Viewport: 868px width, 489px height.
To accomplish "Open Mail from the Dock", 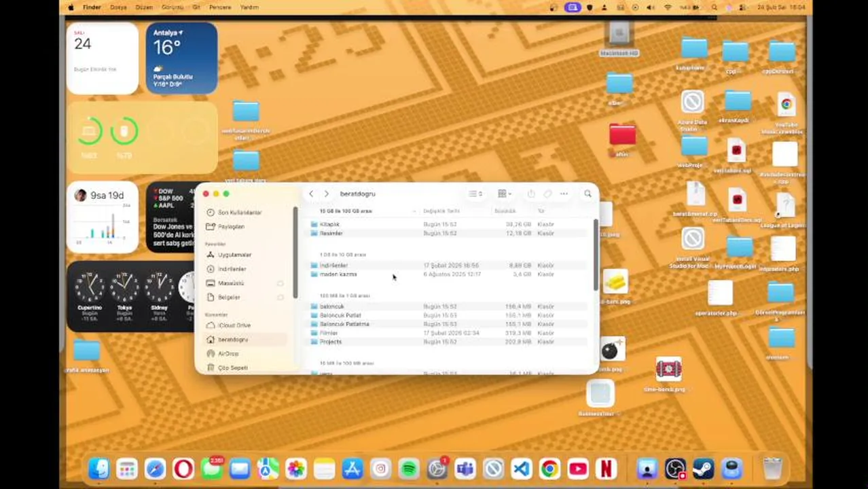I will click(x=240, y=469).
